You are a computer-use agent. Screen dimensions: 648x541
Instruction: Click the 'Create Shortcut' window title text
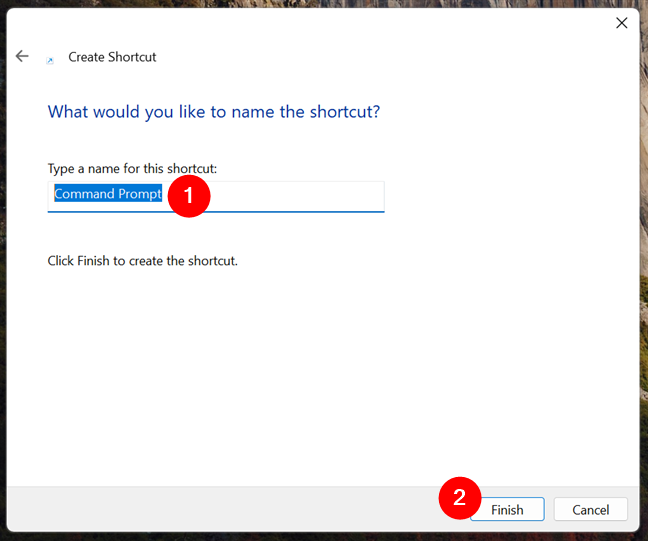point(112,57)
